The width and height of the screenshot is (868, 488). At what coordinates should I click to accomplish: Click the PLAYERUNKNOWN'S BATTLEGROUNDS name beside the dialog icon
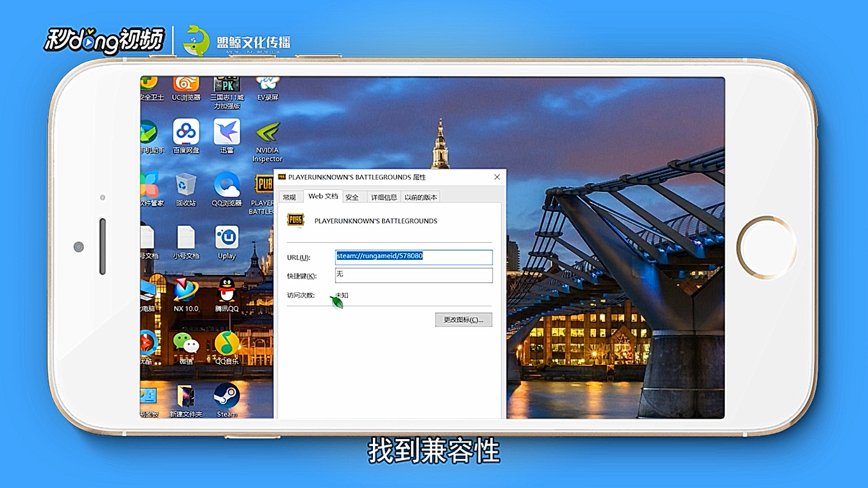[x=376, y=221]
